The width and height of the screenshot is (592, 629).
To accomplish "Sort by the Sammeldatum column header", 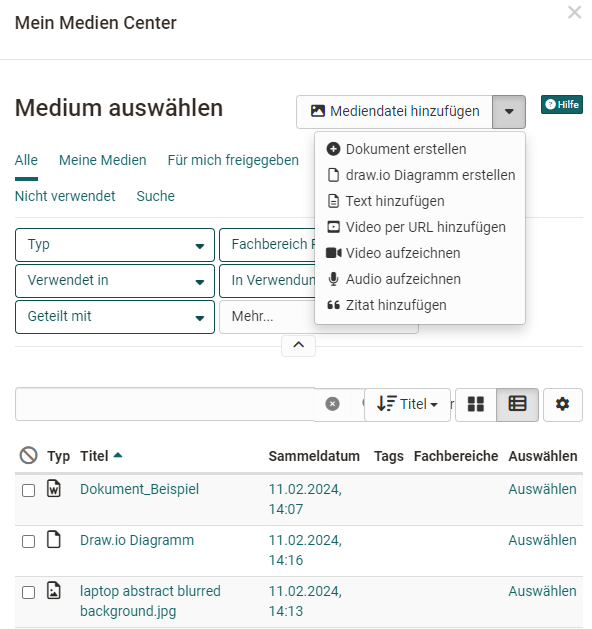I will point(314,456).
